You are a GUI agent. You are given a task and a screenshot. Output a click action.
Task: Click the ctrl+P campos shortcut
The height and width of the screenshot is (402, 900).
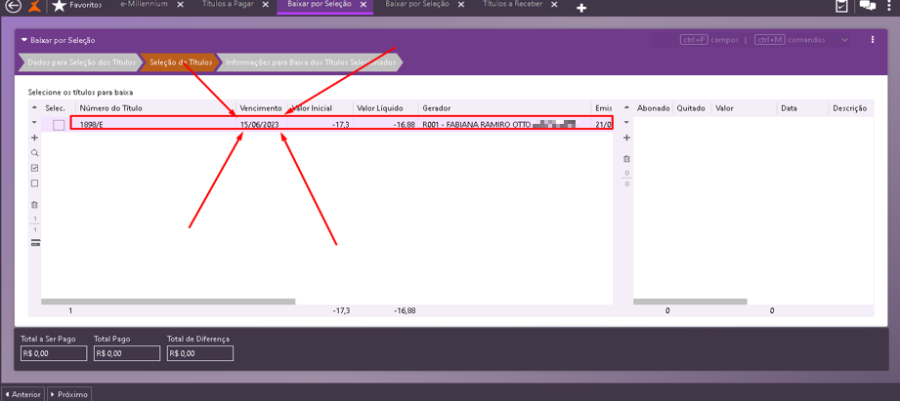pyautogui.click(x=709, y=40)
